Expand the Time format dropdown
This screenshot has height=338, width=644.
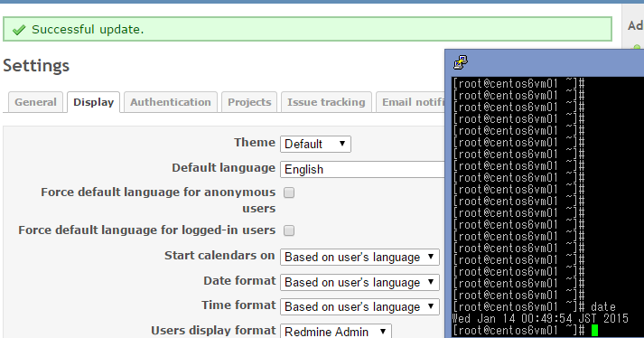[x=359, y=306]
